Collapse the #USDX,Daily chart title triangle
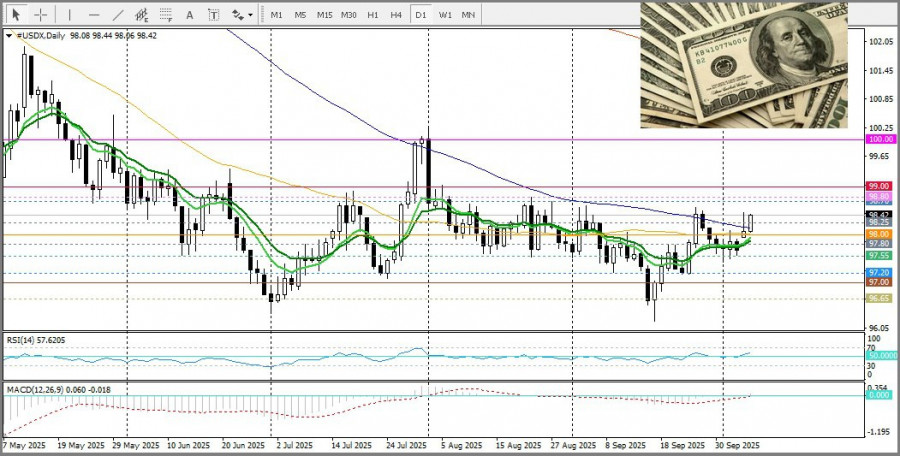 tap(10, 35)
